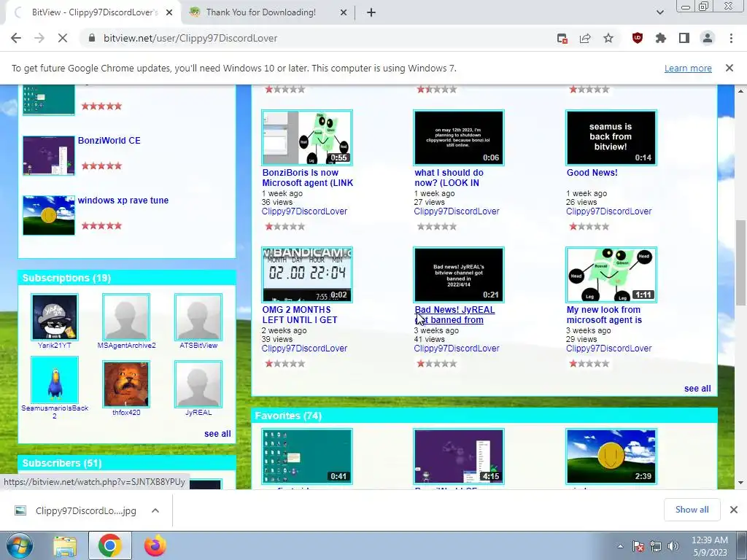This screenshot has height=560, width=747.
Task: Open BonziWorld CE sidebar thumbnail
Action: coord(49,156)
